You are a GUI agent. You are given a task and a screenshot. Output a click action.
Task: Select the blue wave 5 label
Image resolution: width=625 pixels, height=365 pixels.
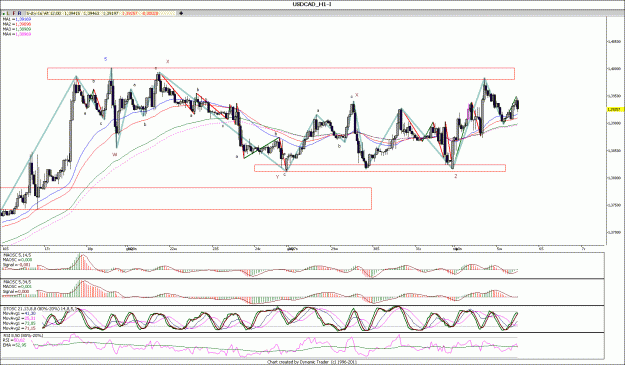pyautogui.click(x=106, y=59)
